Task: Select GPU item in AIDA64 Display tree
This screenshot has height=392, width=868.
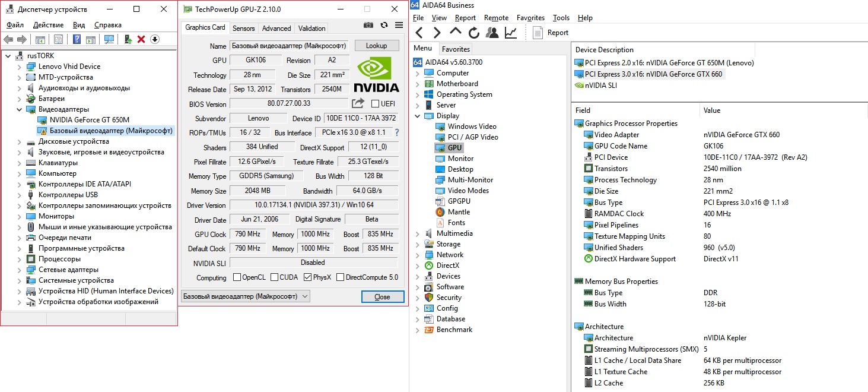Action: click(x=449, y=148)
